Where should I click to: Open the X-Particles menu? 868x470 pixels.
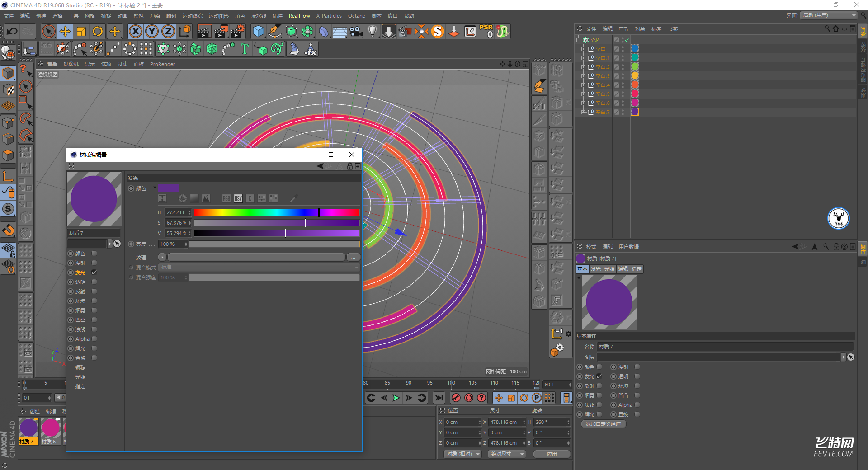click(329, 16)
